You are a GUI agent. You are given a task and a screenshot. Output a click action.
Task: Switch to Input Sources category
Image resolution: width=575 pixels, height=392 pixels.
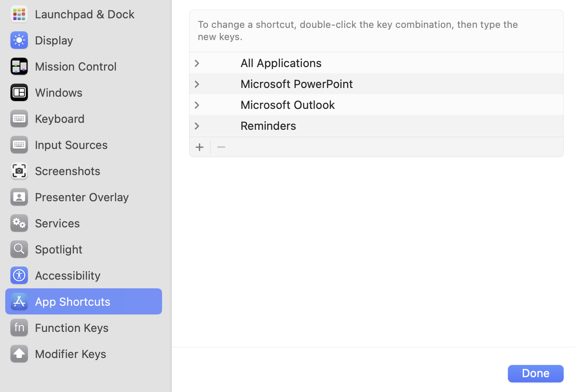pos(71,145)
